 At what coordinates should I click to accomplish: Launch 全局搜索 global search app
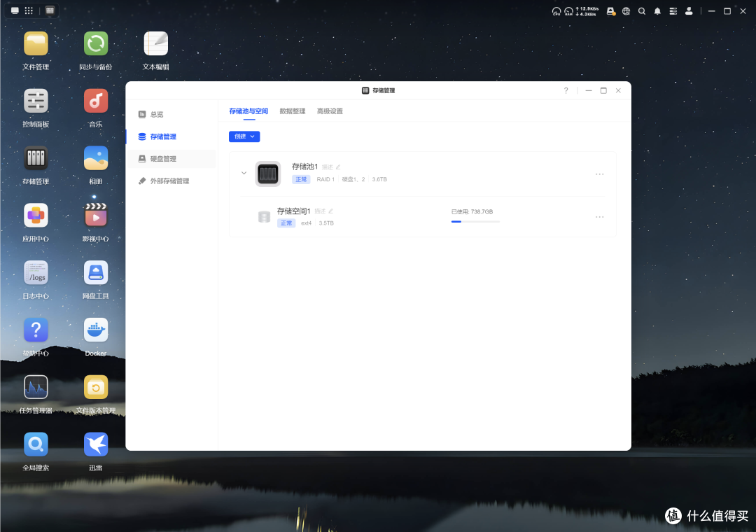pos(36,444)
